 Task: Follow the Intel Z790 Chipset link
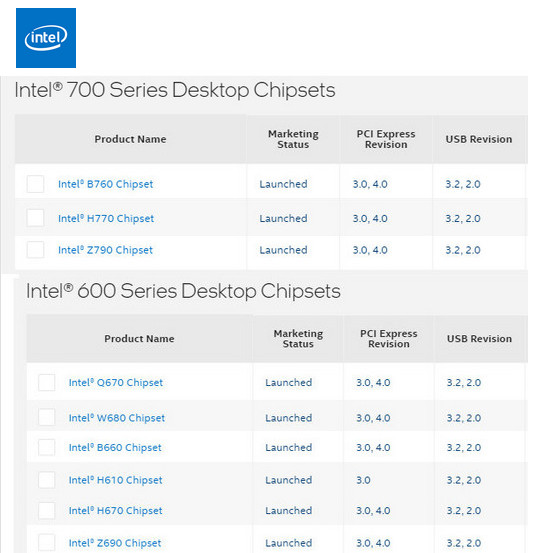click(x=105, y=250)
